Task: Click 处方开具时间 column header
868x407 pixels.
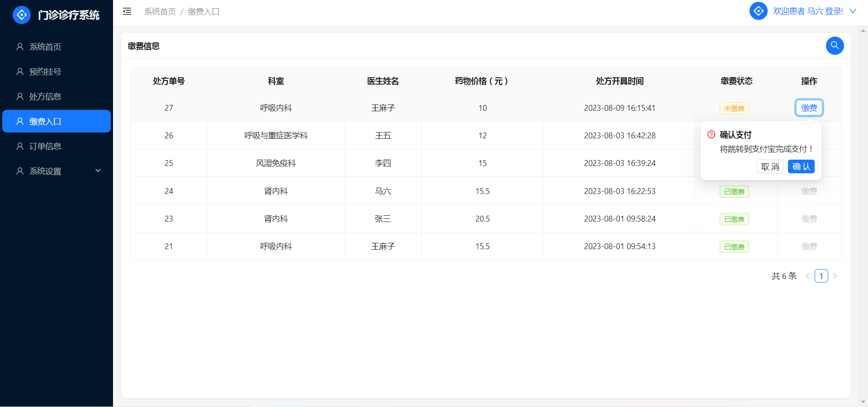Action: coord(619,81)
